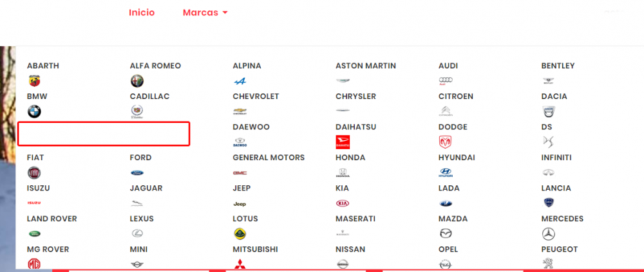Select the Honda H logo
Viewport: 644px width, 272px height.
click(343, 173)
